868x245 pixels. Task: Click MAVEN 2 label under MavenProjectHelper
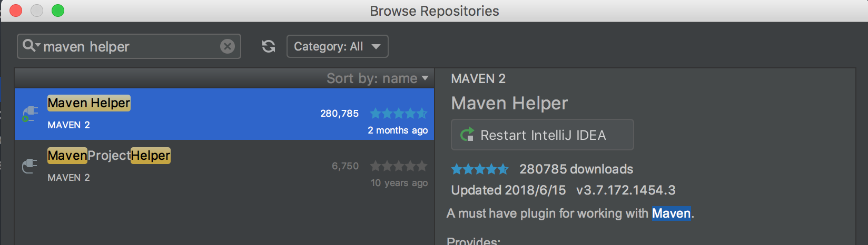[68, 178]
